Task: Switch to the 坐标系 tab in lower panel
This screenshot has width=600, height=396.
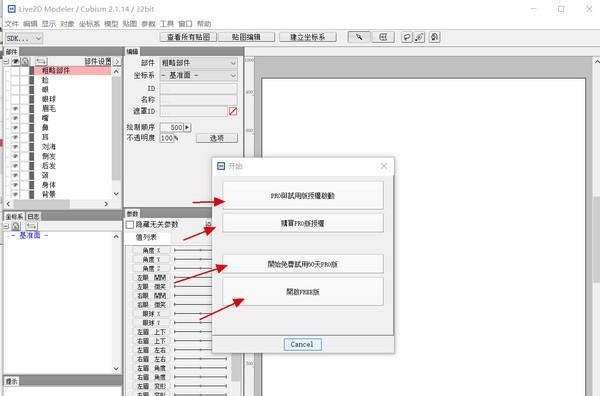Action: (x=15, y=217)
